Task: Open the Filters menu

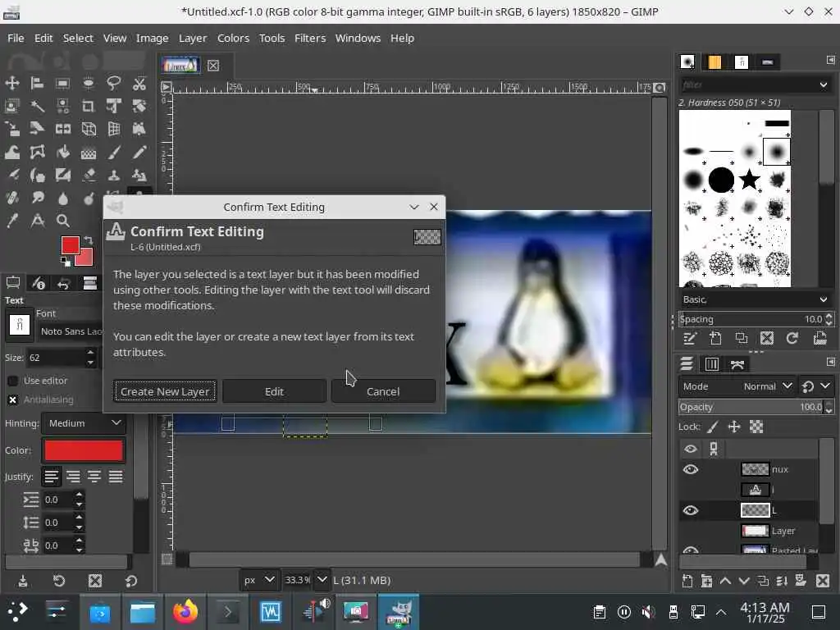Action: [x=310, y=38]
